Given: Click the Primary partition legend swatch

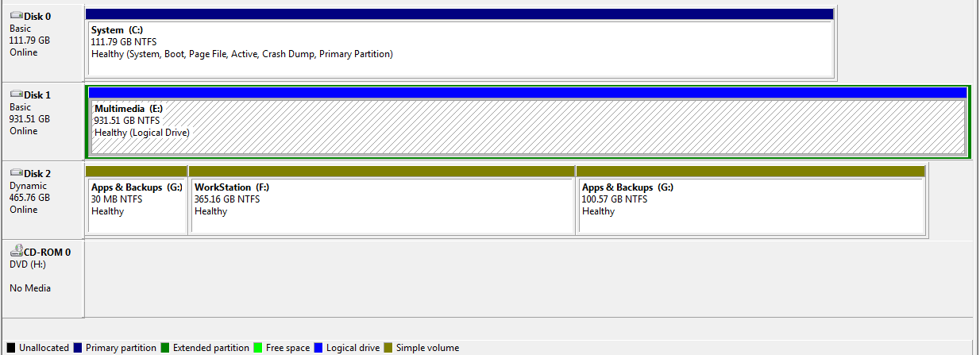Looking at the screenshot, I should (x=78, y=348).
